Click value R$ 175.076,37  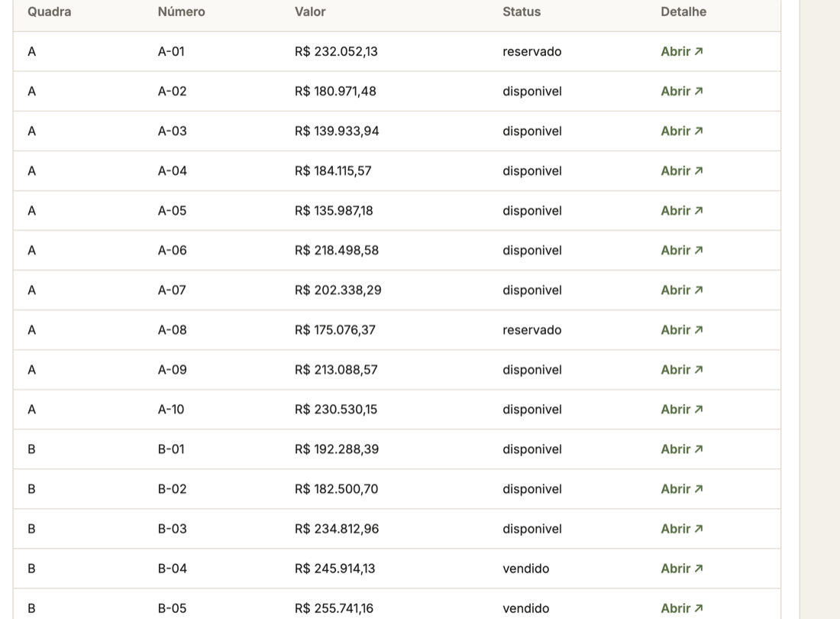coord(335,329)
